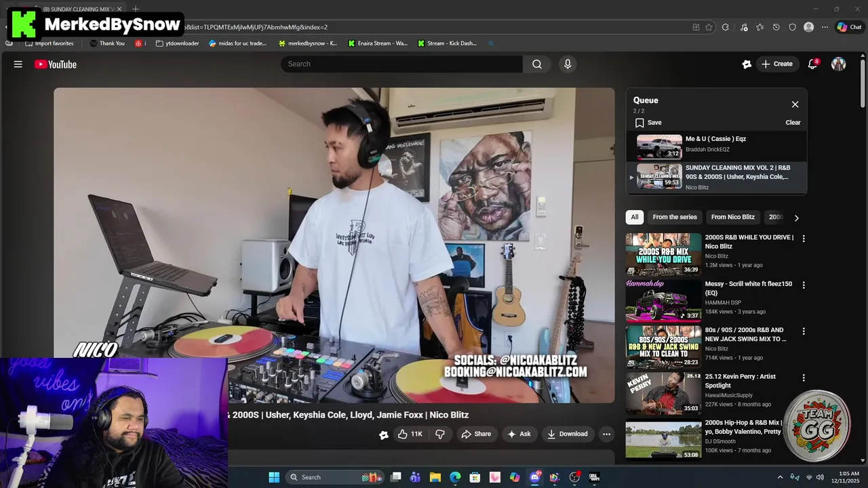Open File Explorer from the taskbar
This screenshot has width=868, height=488.
tap(435, 477)
